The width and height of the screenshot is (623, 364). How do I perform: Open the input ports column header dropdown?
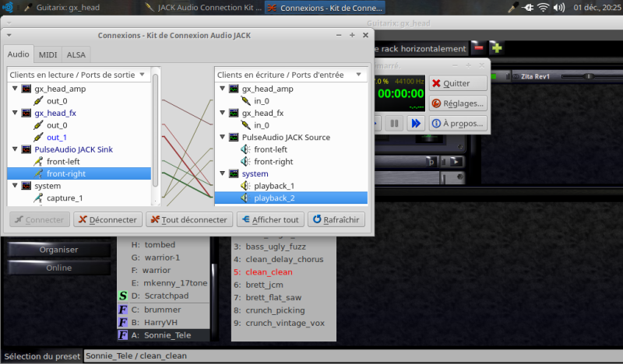tap(359, 75)
